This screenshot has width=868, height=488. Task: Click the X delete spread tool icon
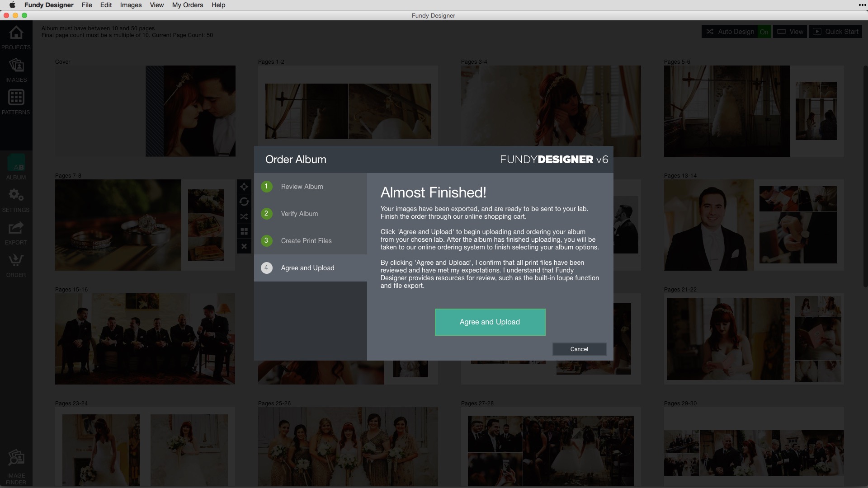(x=244, y=246)
